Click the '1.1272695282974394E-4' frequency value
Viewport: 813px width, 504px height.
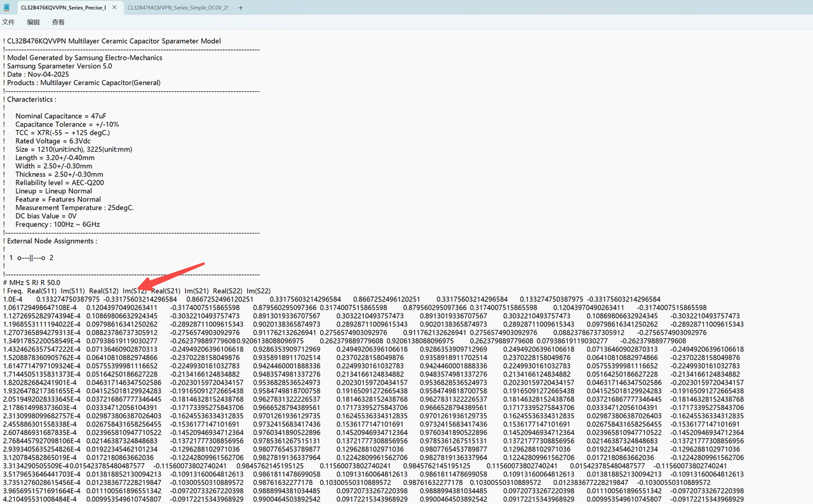click(x=41, y=315)
